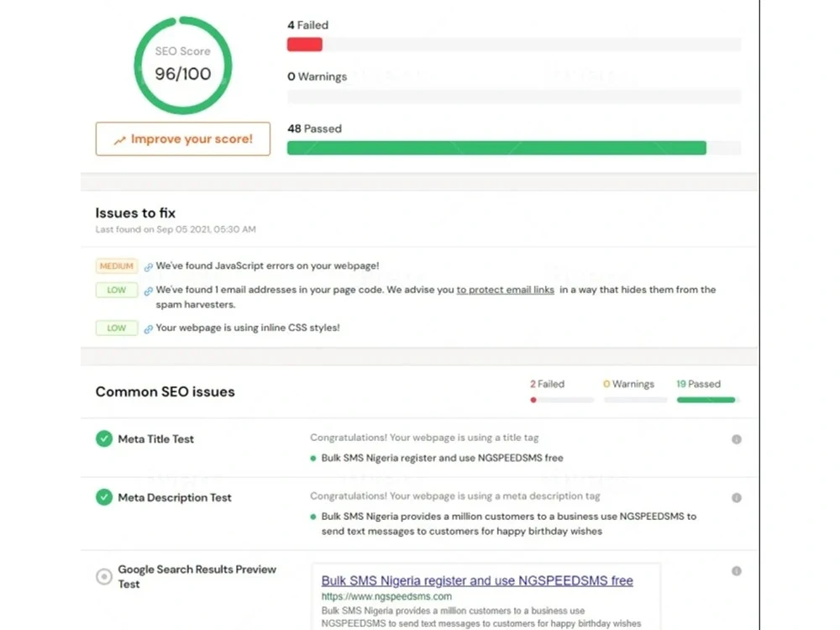
Task: Click the Issues to fix heading
Action: [135, 213]
